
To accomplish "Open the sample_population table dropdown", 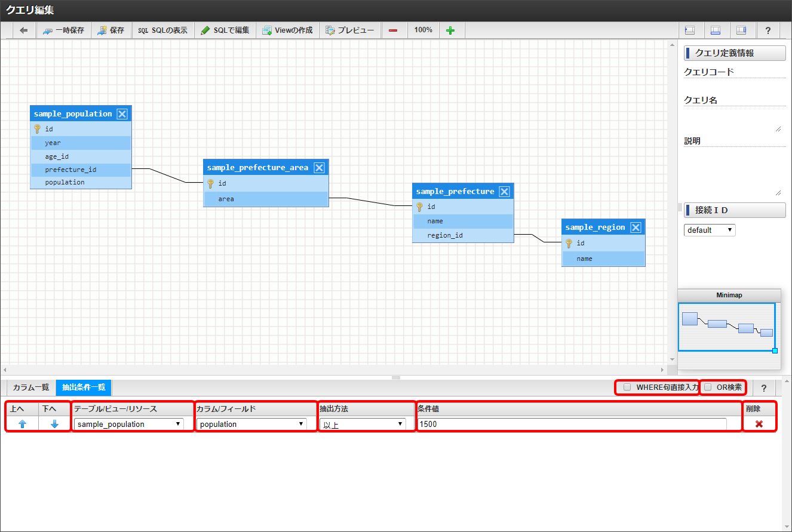I will [x=129, y=425].
